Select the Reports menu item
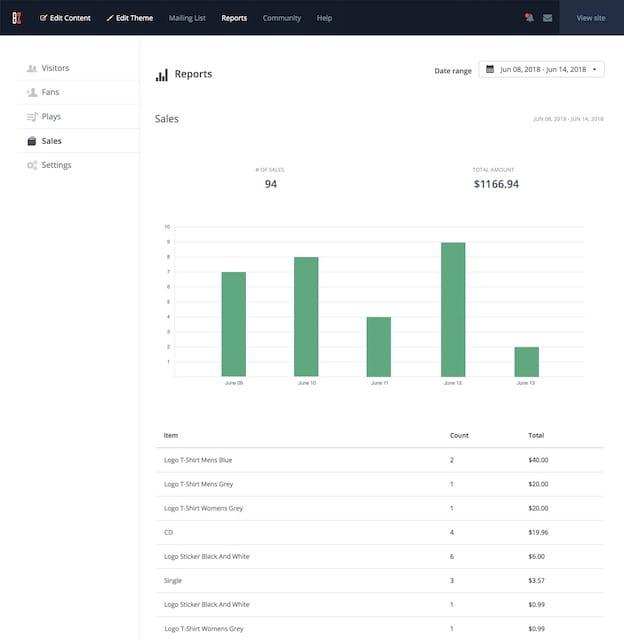This screenshot has width=624, height=640. (234, 18)
